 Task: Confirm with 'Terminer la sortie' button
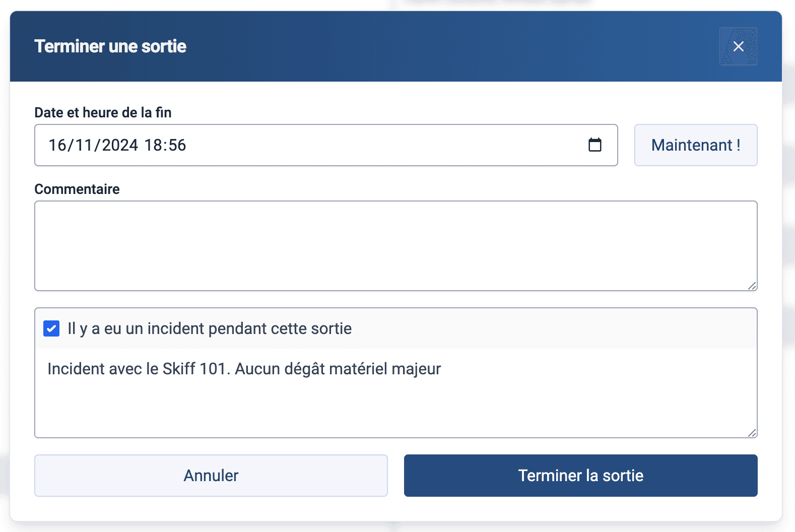click(580, 476)
